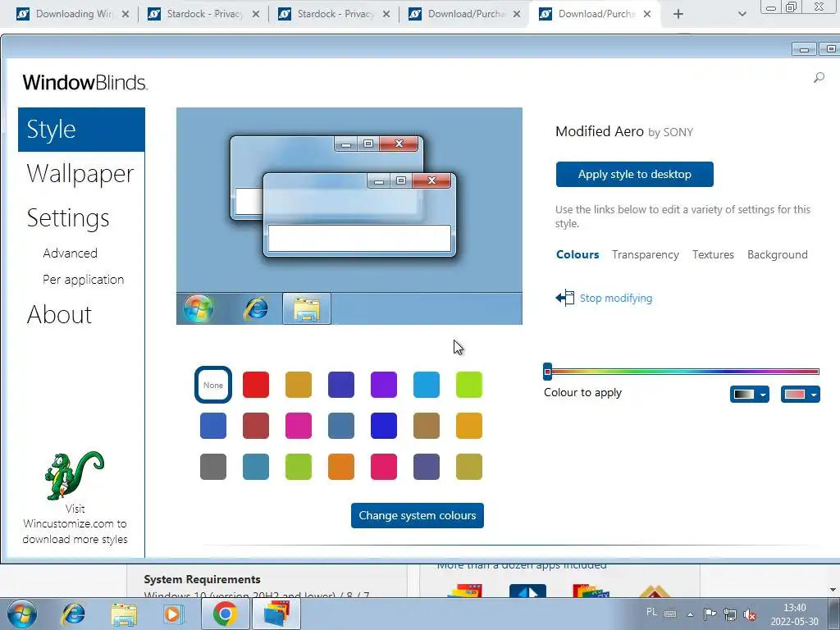Close the Downloading Win tab
Image resolution: width=840 pixels, height=630 pixels.
pyautogui.click(x=126, y=14)
